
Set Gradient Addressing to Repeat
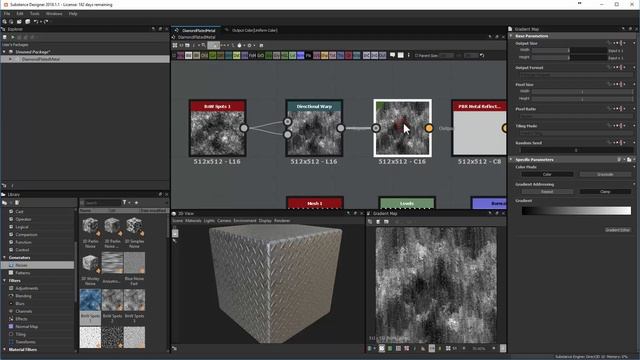click(547, 191)
